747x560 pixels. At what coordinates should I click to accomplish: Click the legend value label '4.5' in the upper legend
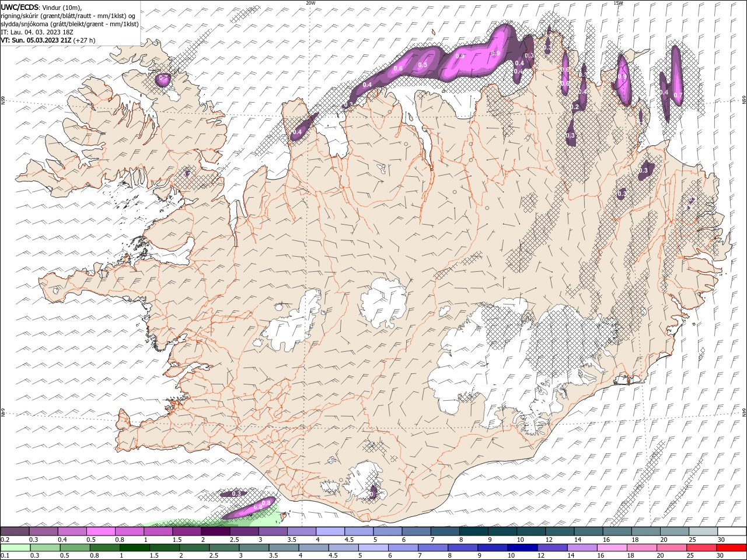pyautogui.click(x=349, y=540)
